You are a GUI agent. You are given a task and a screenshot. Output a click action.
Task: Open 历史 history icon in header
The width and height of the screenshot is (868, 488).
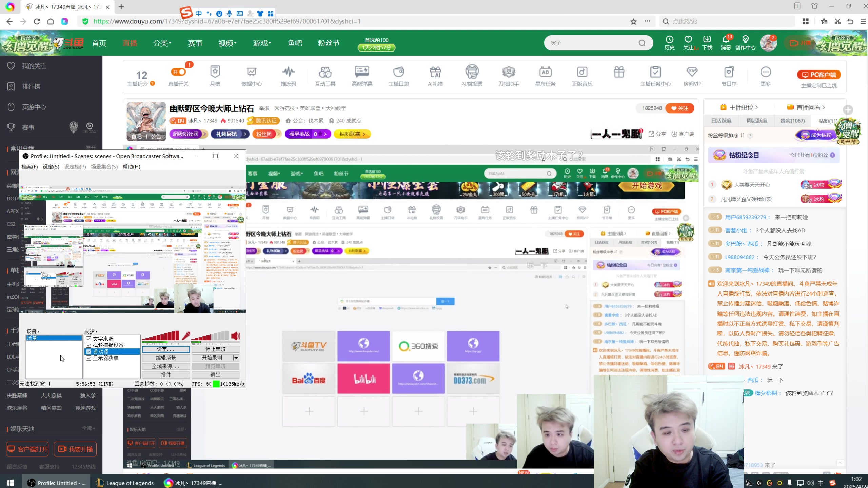pyautogui.click(x=669, y=43)
